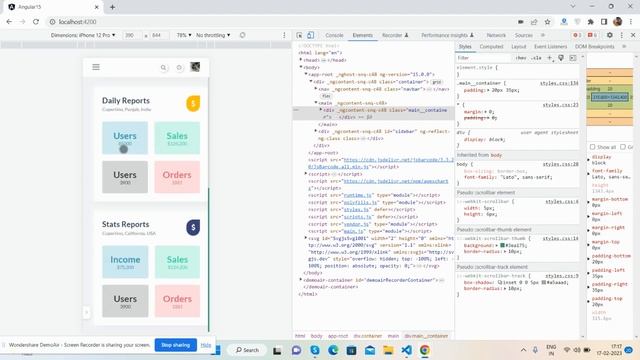This screenshot has height=360, width=640.
Task: Click the scrollbar-thumb background color swatch
Action: point(502,245)
